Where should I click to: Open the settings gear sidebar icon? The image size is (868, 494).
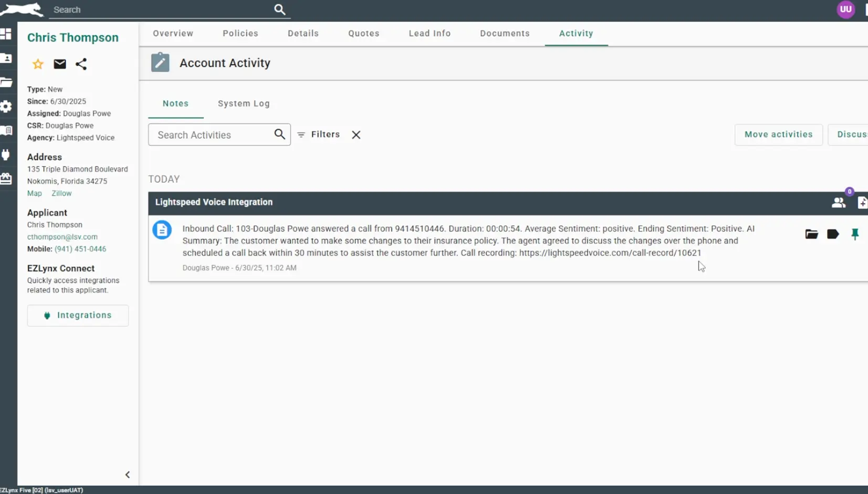[x=6, y=107]
